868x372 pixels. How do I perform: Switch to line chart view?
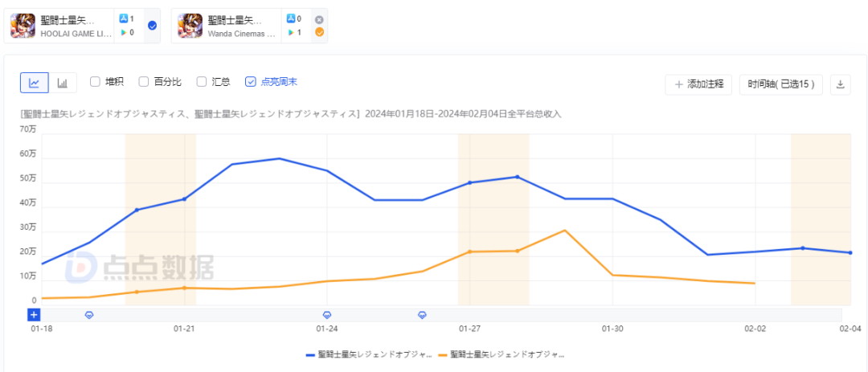tap(35, 82)
